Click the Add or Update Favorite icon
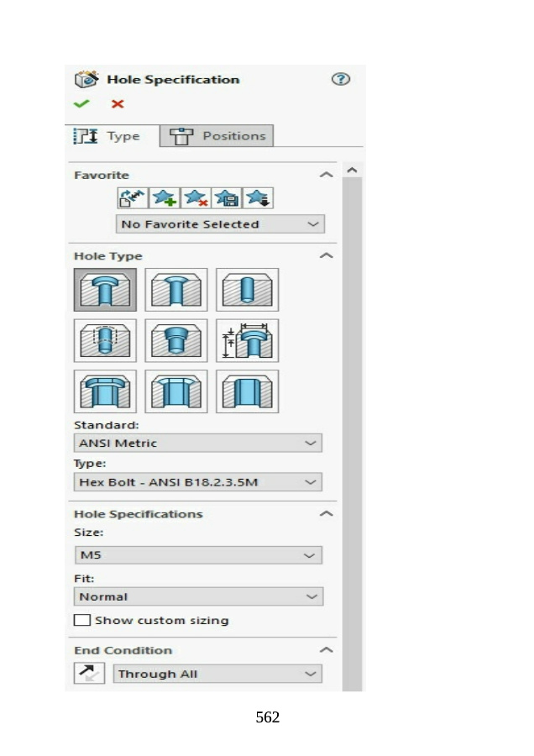Image resolution: width=534 pixels, height=756 pixels. (165, 198)
